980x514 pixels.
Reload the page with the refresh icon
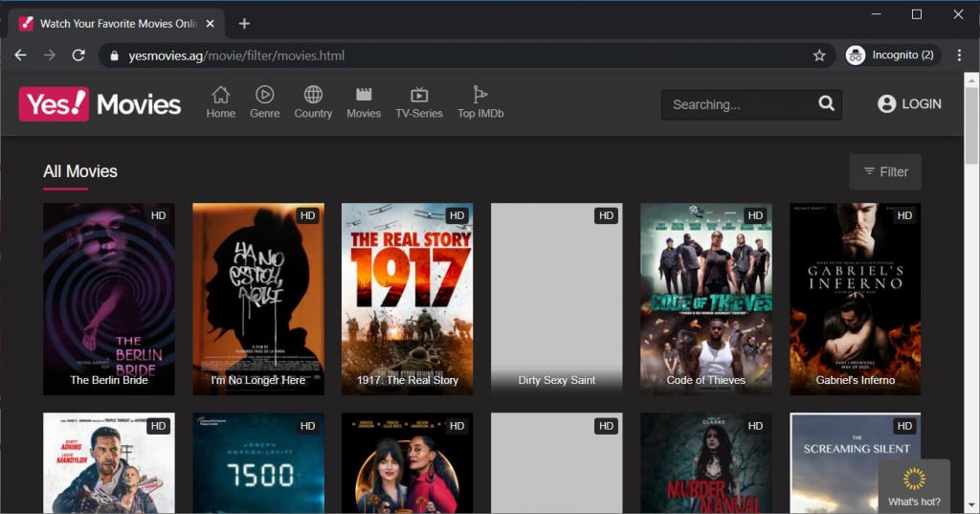click(78, 55)
